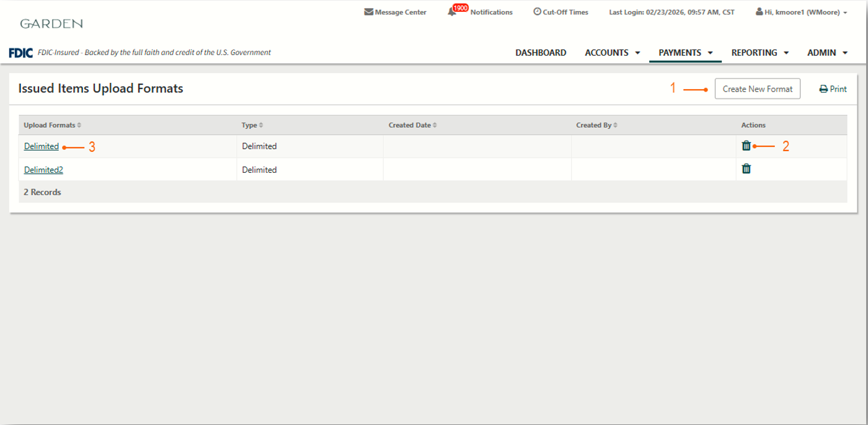This screenshot has width=868, height=425.
Task: Click the FDIC logo
Action: tap(20, 53)
